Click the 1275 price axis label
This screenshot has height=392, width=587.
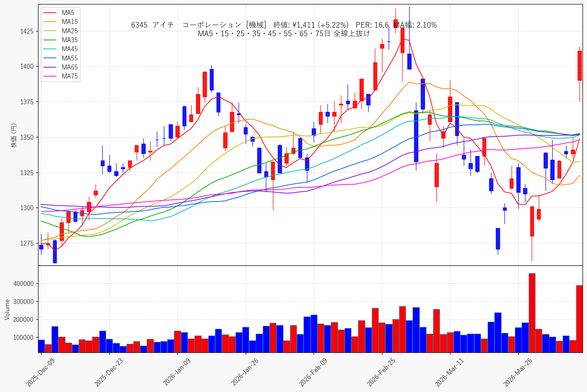click(x=27, y=243)
